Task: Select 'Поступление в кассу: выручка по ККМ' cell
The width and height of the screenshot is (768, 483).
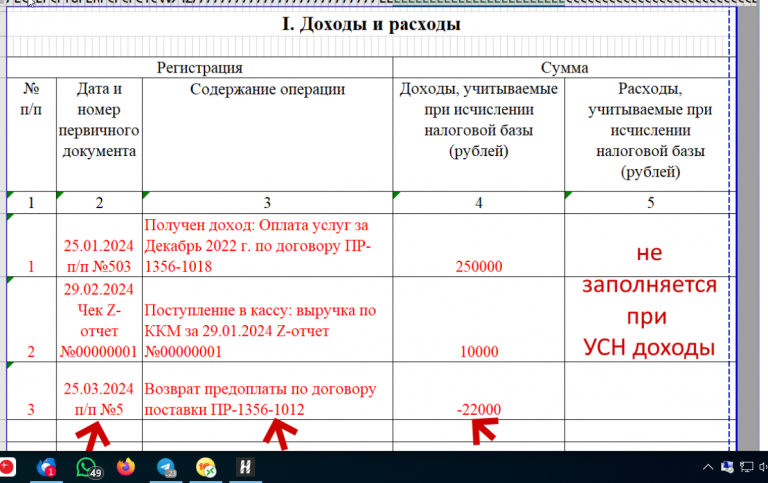Action: [x=267, y=319]
